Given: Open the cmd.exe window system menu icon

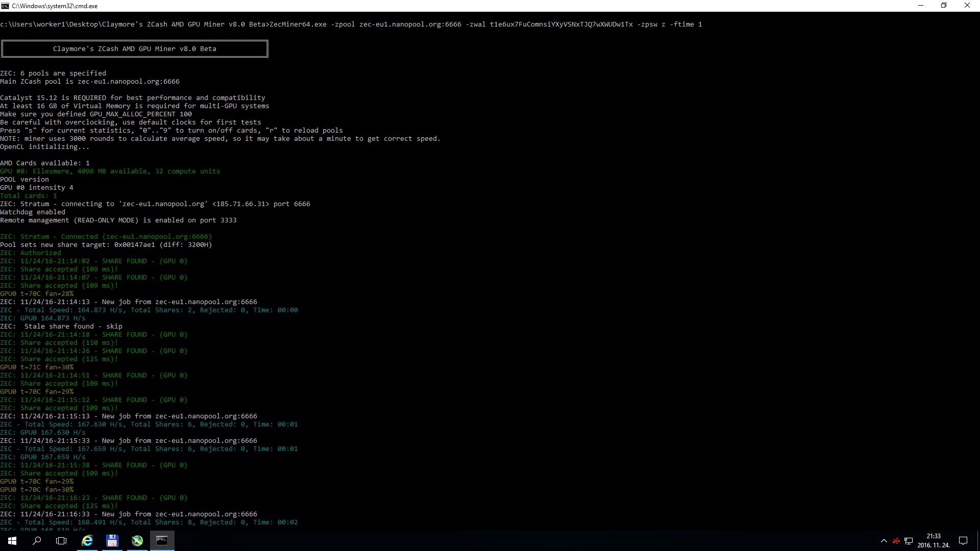Looking at the screenshot, I should pos(5,6).
